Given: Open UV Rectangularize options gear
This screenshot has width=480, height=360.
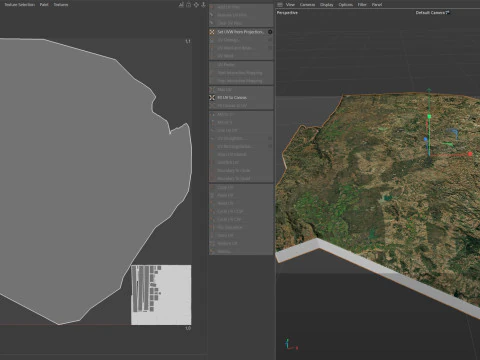Looking at the screenshot, I should click(x=270, y=146).
